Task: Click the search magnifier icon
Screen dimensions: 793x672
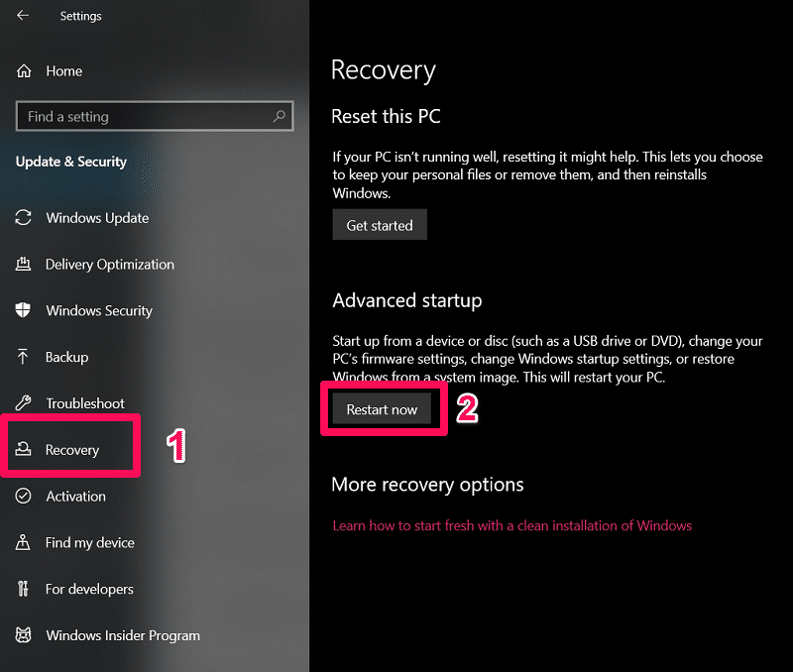Action: point(281,116)
